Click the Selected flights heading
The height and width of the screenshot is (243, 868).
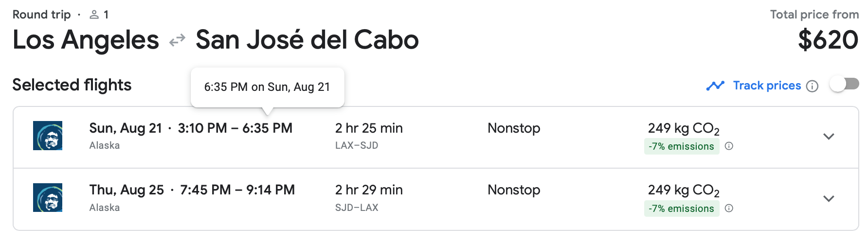point(72,85)
